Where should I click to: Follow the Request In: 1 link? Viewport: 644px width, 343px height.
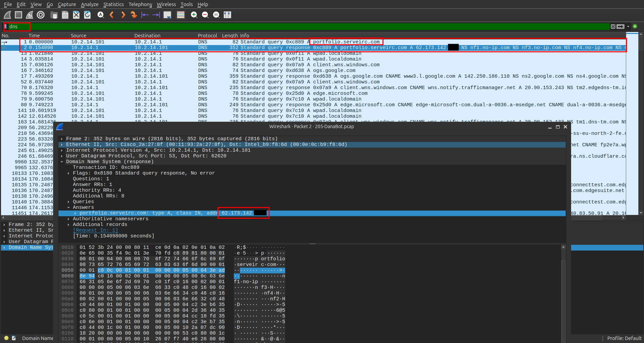tap(95, 230)
